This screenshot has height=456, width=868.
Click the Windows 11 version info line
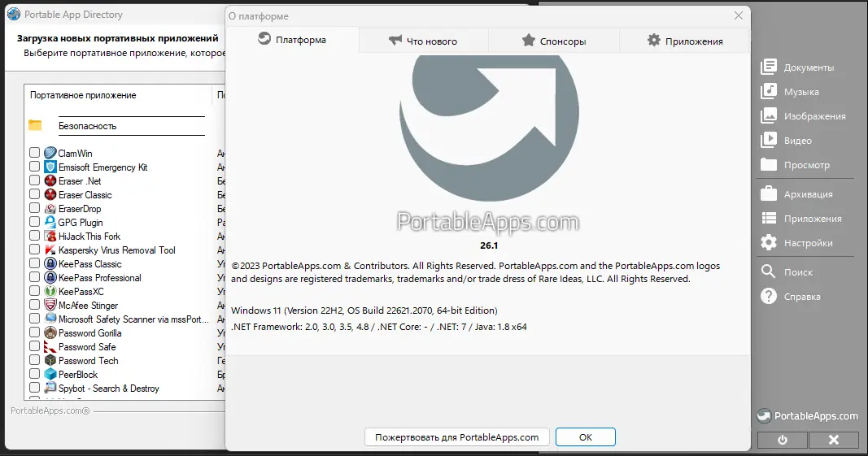[364, 311]
